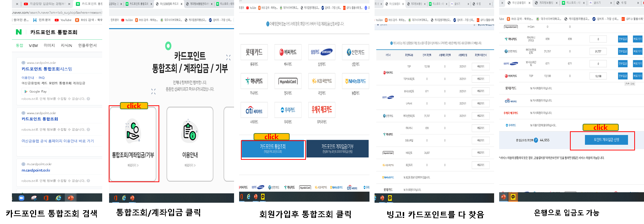Open the 카드포인트 통합조회시스템 search result
The image size is (644, 224).
pos(47,69)
